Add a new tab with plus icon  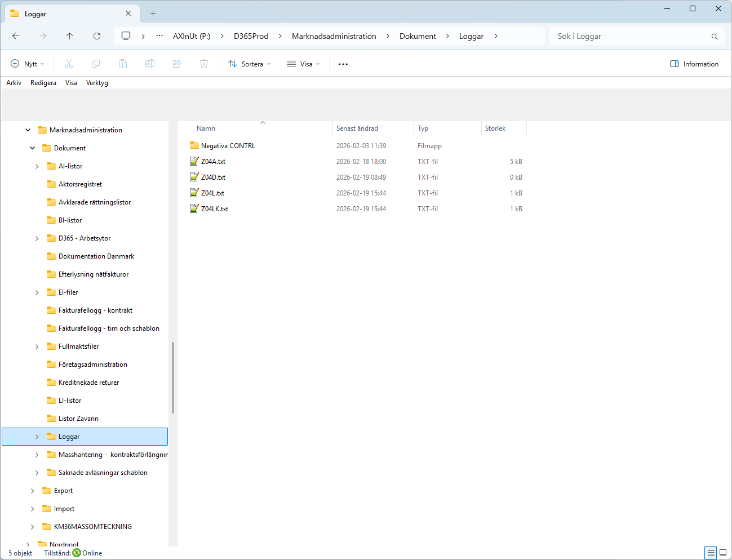click(153, 14)
